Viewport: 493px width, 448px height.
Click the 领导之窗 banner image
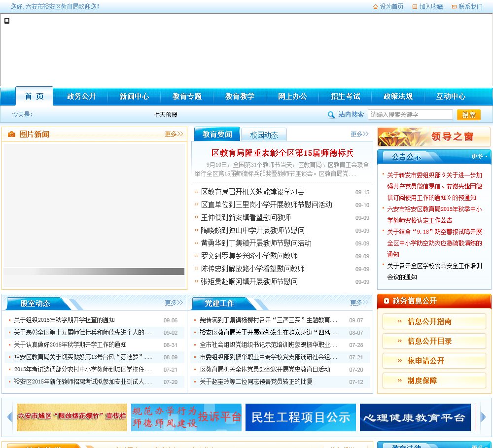tap(434, 137)
